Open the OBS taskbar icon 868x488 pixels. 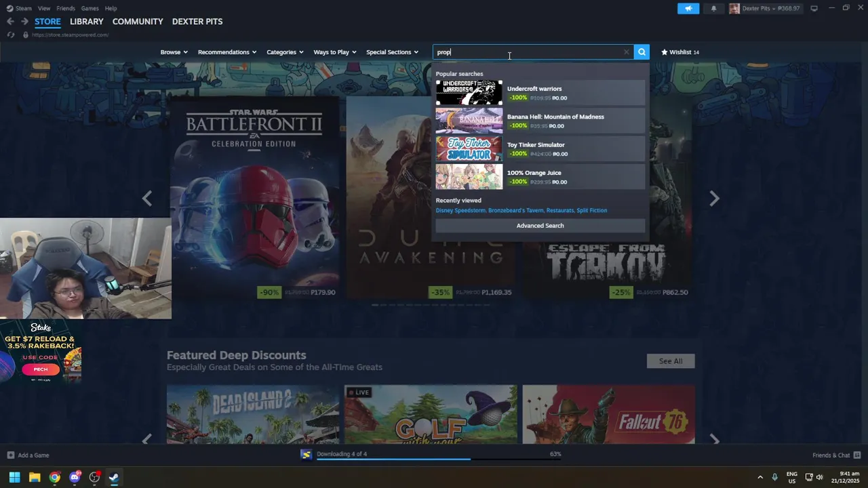click(94, 477)
